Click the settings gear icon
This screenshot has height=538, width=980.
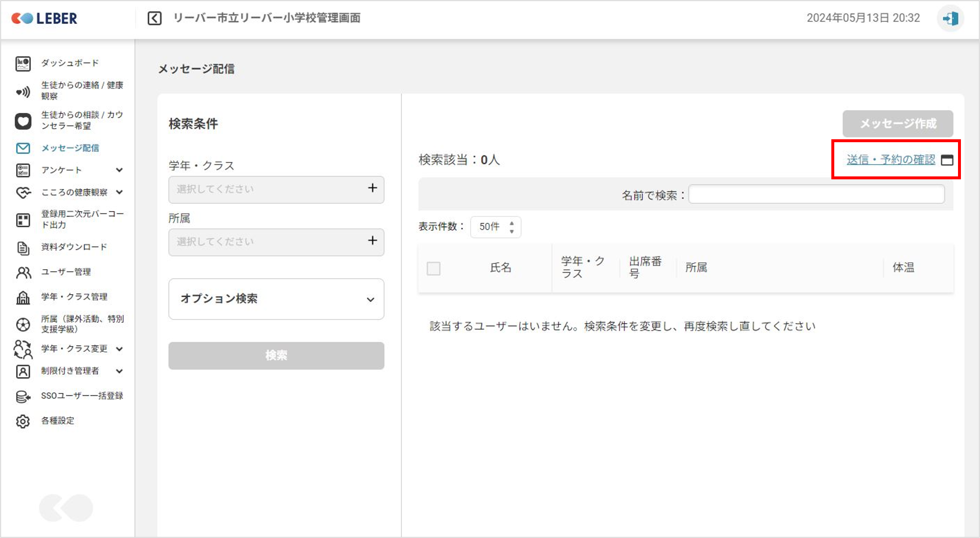[x=23, y=421]
